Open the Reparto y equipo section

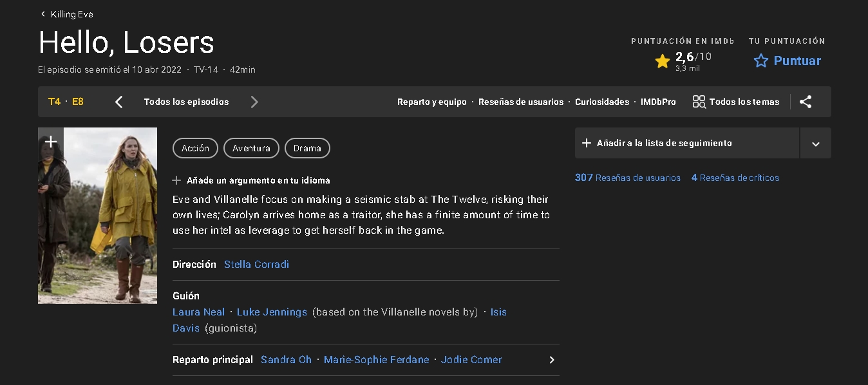pos(432,102)
